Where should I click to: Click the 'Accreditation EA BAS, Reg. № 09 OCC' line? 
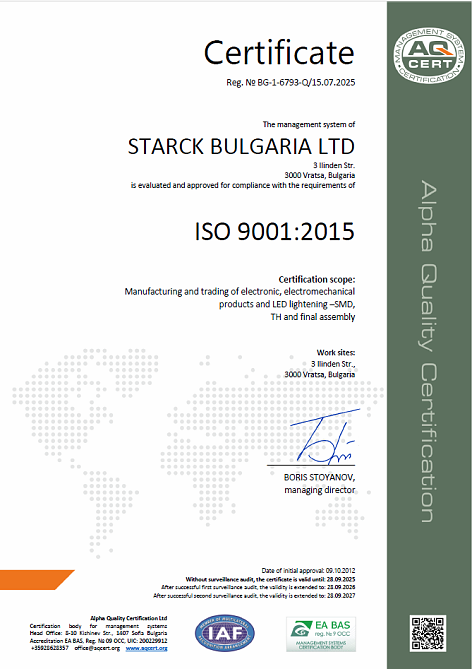tap(98, 641)
